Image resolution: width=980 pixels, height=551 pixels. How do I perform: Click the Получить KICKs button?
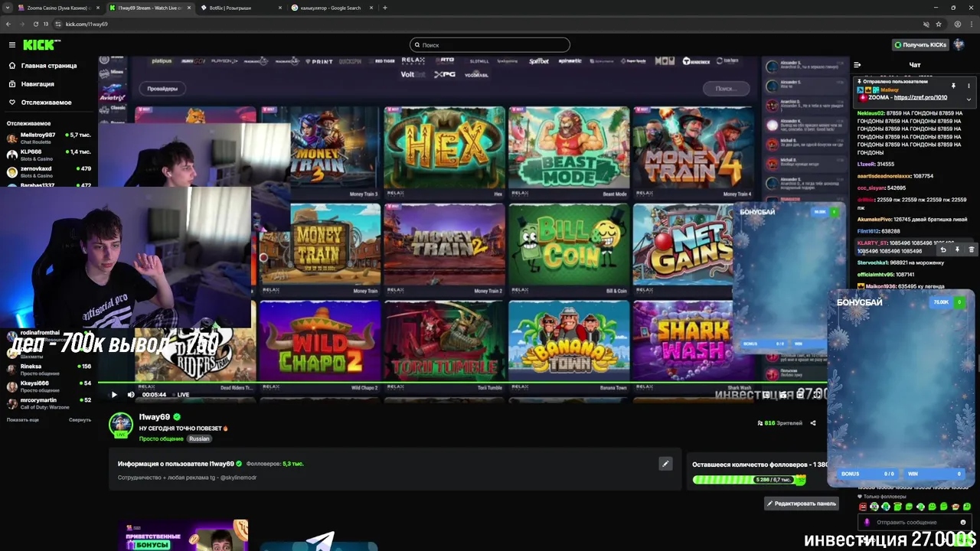(x=921, y=45)
